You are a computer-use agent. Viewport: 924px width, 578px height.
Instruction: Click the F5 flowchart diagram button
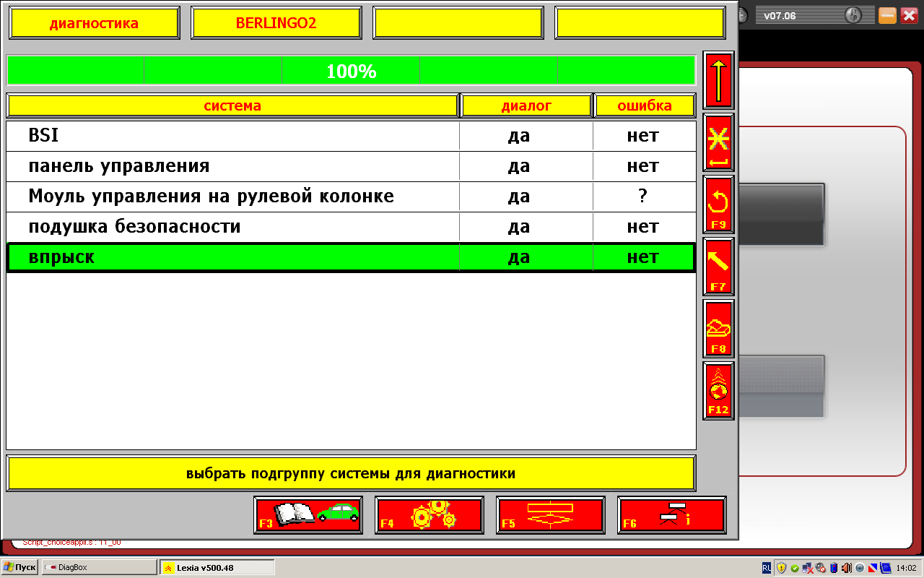click(x=551, y=515)
